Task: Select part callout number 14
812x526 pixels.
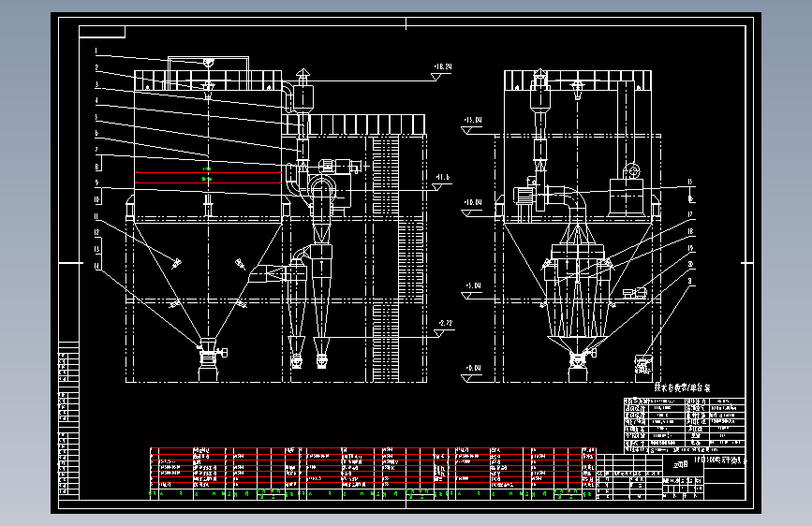Action: click(96, 266)
